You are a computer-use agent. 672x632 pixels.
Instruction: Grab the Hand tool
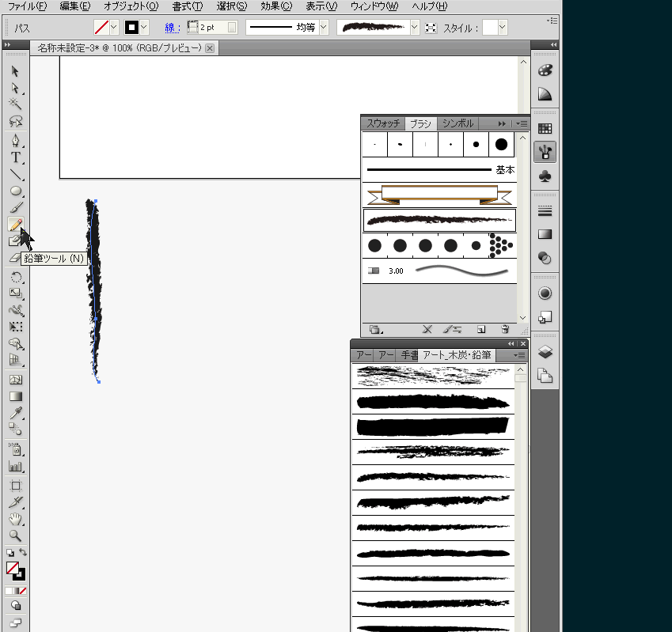(x=14, y=519)
